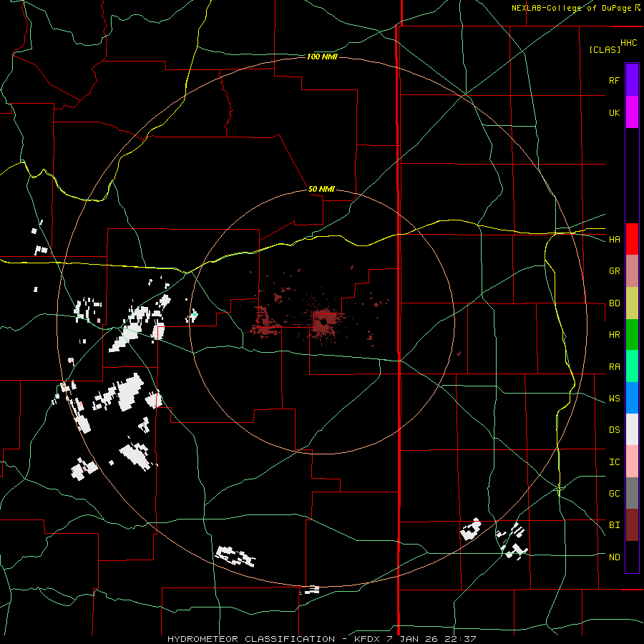Click the NEXLAB-College of DuPage credit
Viewport: 644px width, 644px height.
pyautogui.click(x=576, y=8)
